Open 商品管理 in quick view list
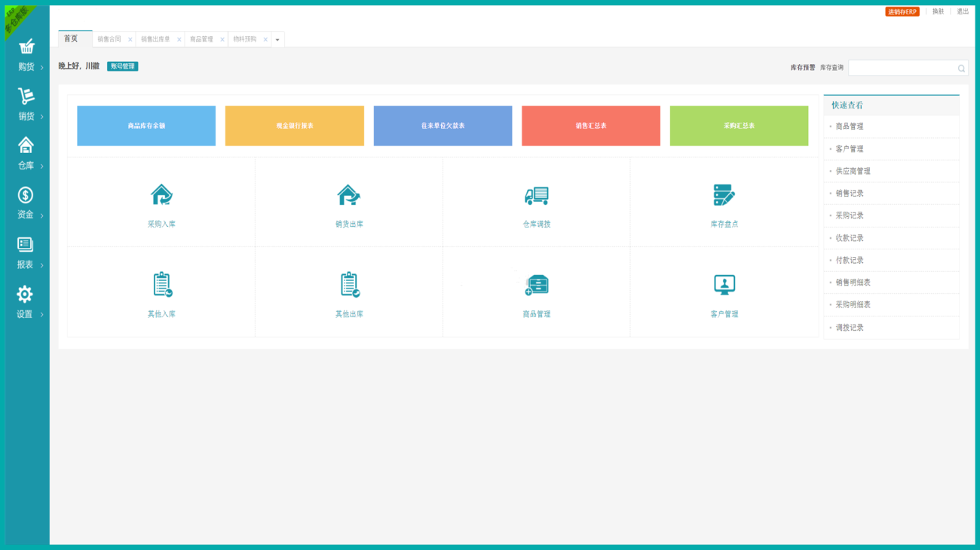This screenshot has width=980, height=550. 891,127
